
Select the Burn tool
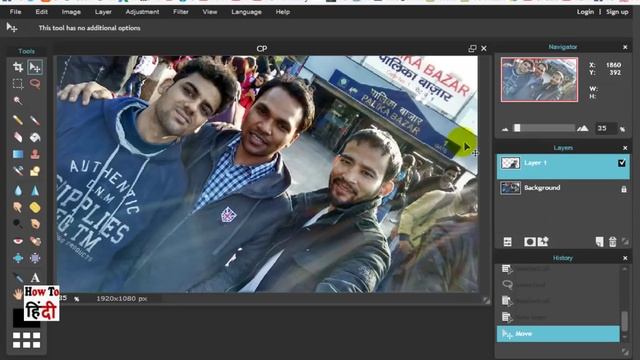35,224
